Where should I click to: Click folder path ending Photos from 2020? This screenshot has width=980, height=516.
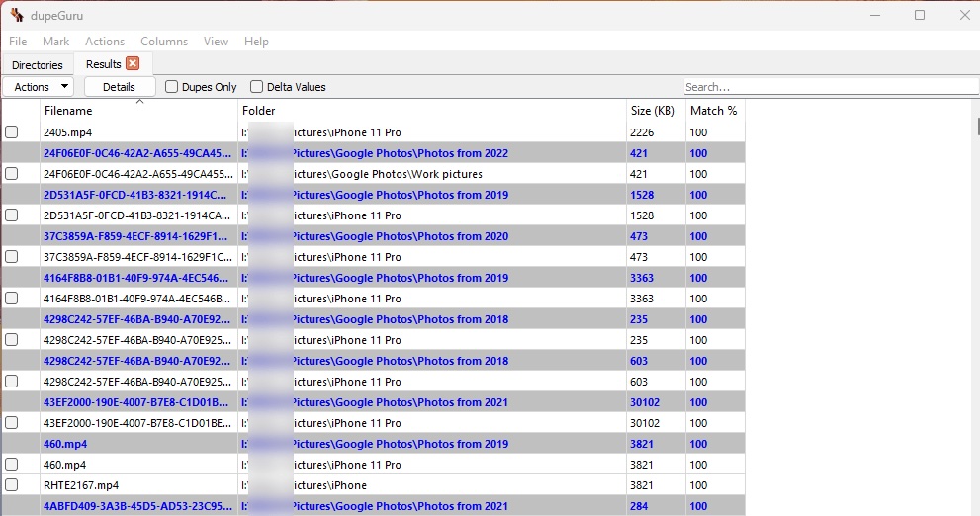(432, 236)
